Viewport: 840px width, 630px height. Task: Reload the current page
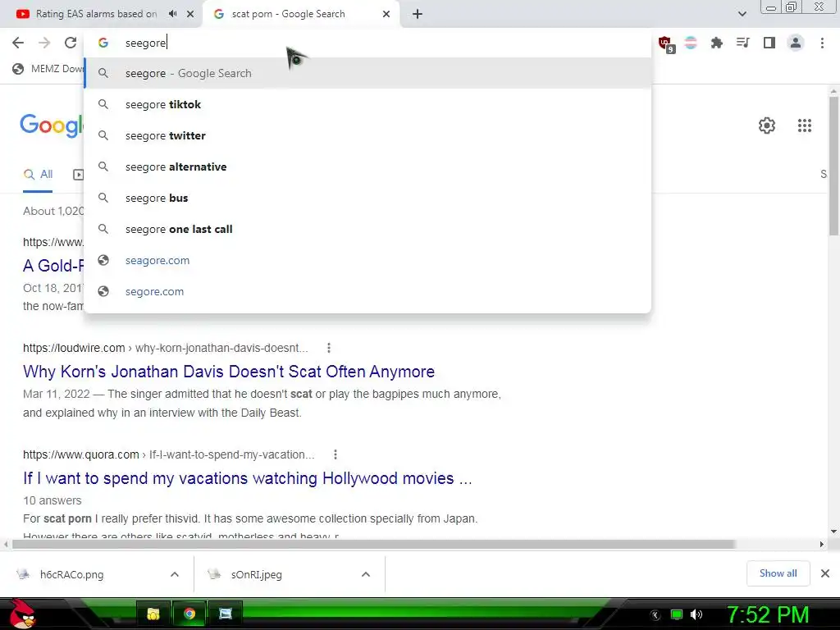click(x=71, y=43)
